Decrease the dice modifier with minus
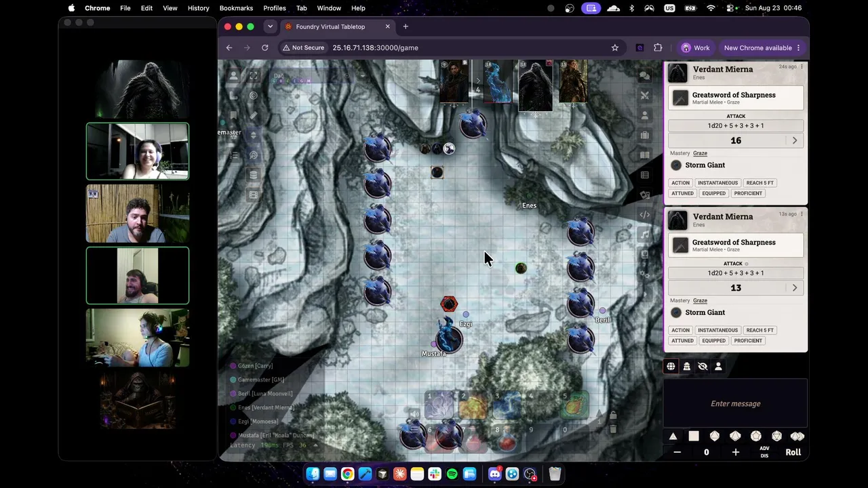The height and width of the screenshot is (488, 868). [x=677, y=452]
